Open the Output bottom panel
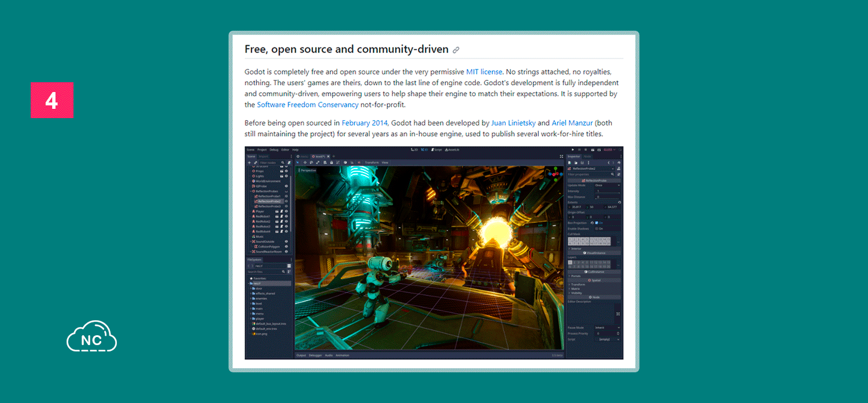This screenshot has height=403, width=868. pyautogui.click(x=301, y=355)
